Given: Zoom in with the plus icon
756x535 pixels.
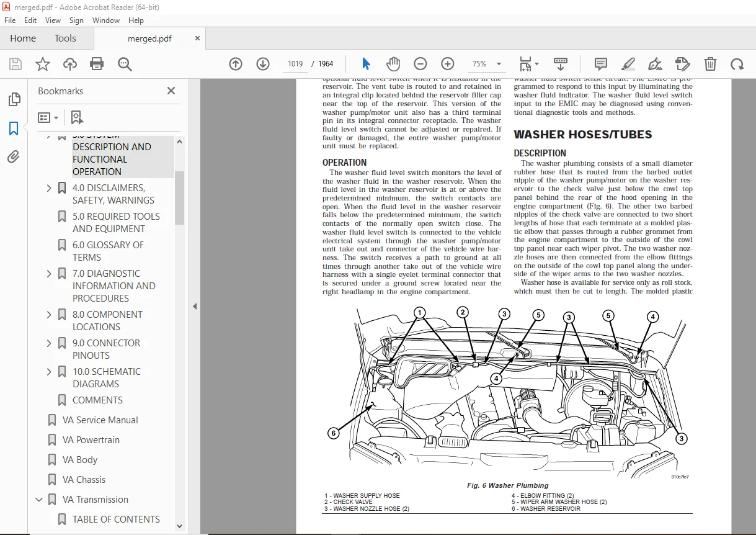Looking at the screenshot, I should pyautogui.click(x=448, y=64).
